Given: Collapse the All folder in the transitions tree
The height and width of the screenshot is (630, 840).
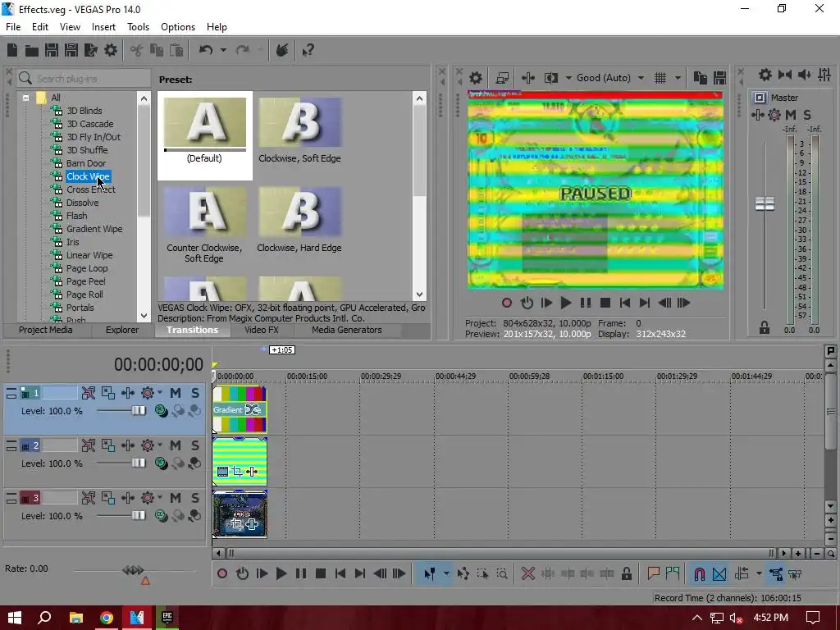Looking at the screenshot, I should pyautogui.click(x=25, y=98).
